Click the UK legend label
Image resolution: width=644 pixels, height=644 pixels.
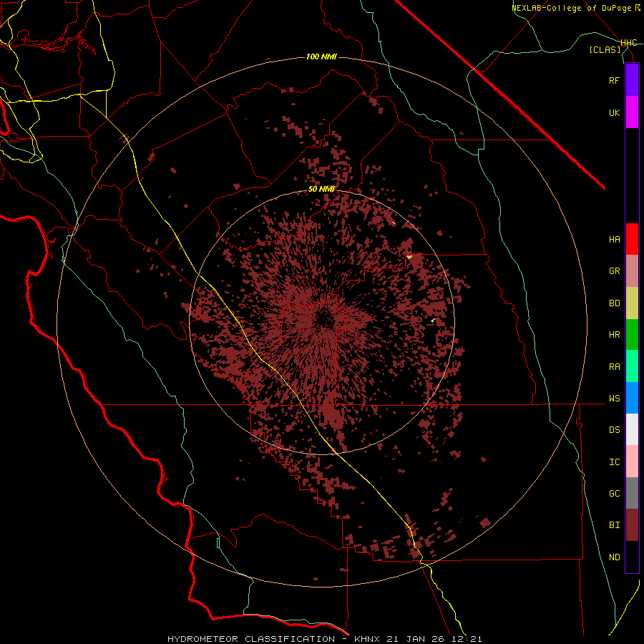[x=614, y=113]
